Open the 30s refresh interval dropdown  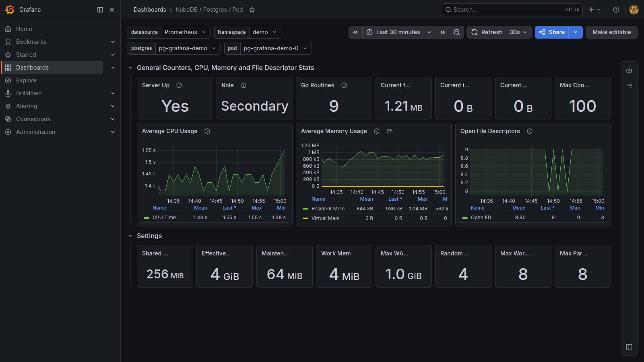518,32
